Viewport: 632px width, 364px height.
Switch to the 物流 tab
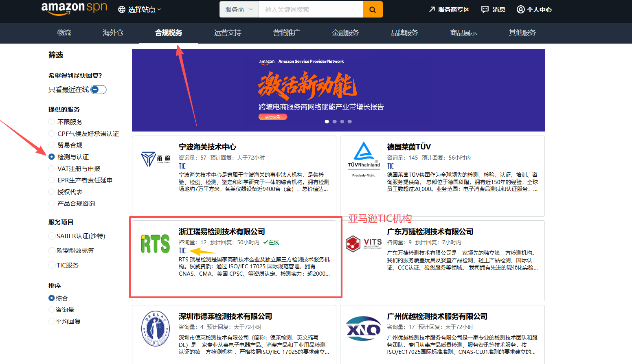coord(64,33)
